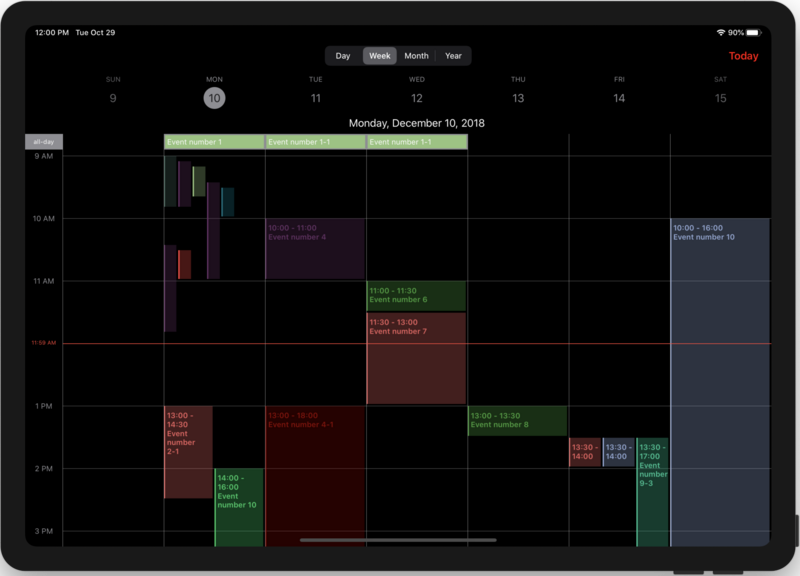Click the 3 PM time label
The width and height of the screenshot is (800, 576).
(44, 531)
